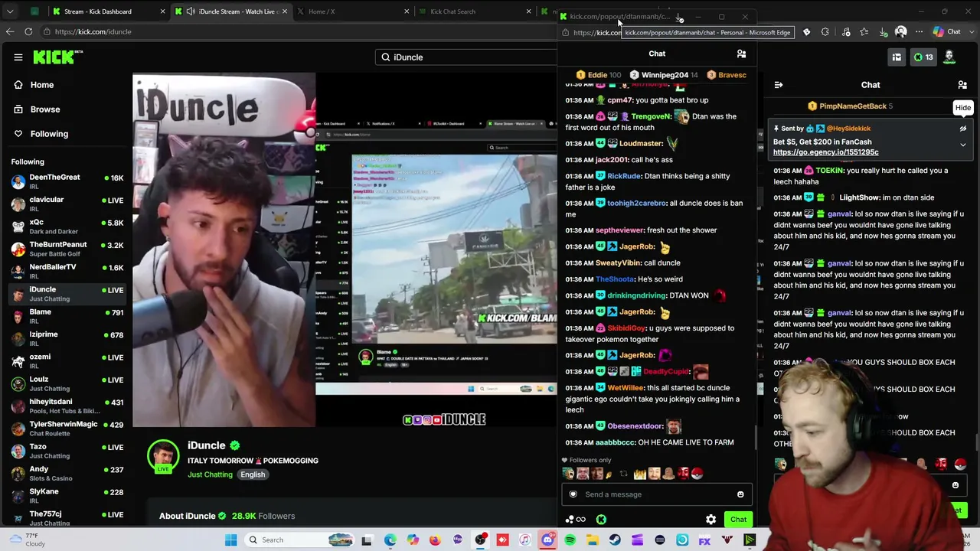
Task: Go to Home in the sidebar
Action: point(42,85)
